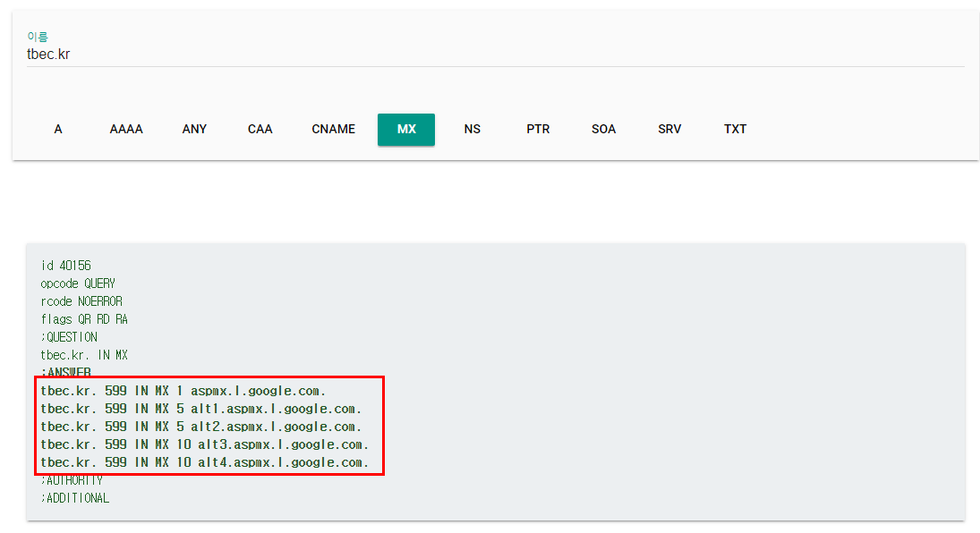Click the name input field containing tbec.kr
Screen dimensions: 980x533
[496, 55]
